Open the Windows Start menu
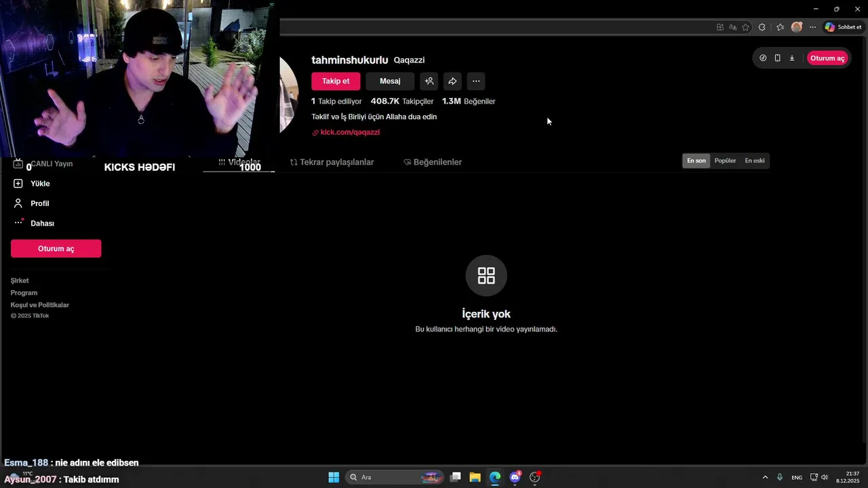The height and width of the screenshot is (488, 868). click(x=334, y=477)
